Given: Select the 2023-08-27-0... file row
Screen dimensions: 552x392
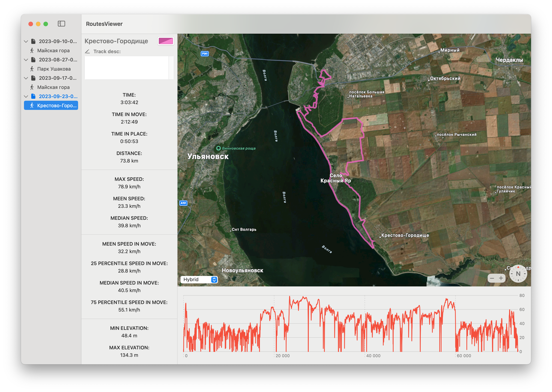Looking at the screenshot, I should click(51, 60).
